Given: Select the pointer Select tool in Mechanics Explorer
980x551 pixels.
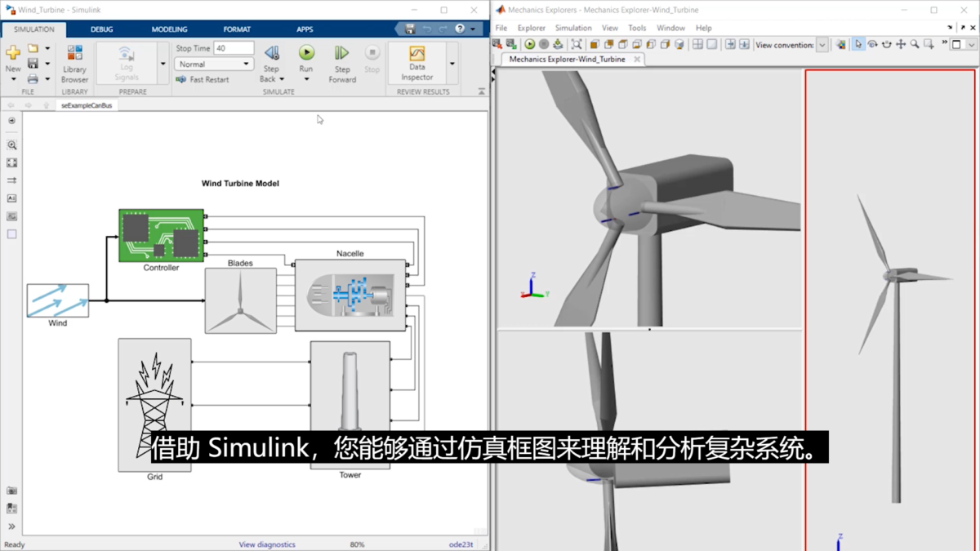Looking at the screenshot, I should [857, 45].
